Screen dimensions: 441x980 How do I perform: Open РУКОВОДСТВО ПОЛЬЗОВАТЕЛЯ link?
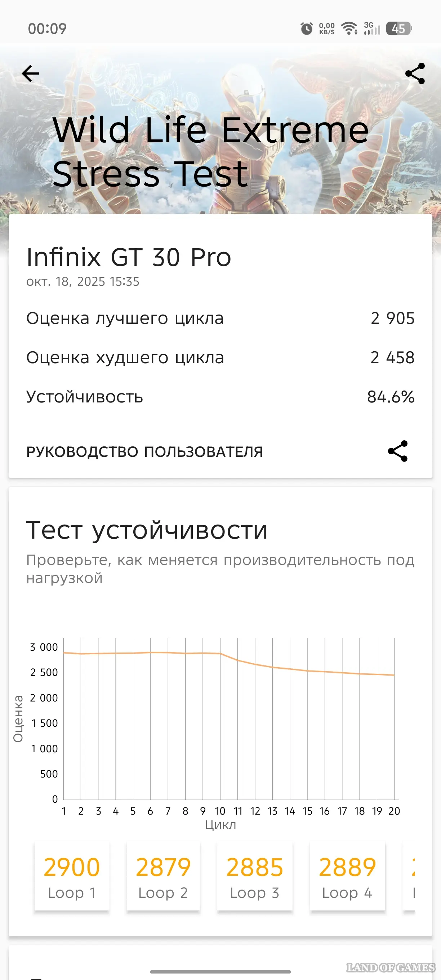click(x=144, y=451)
